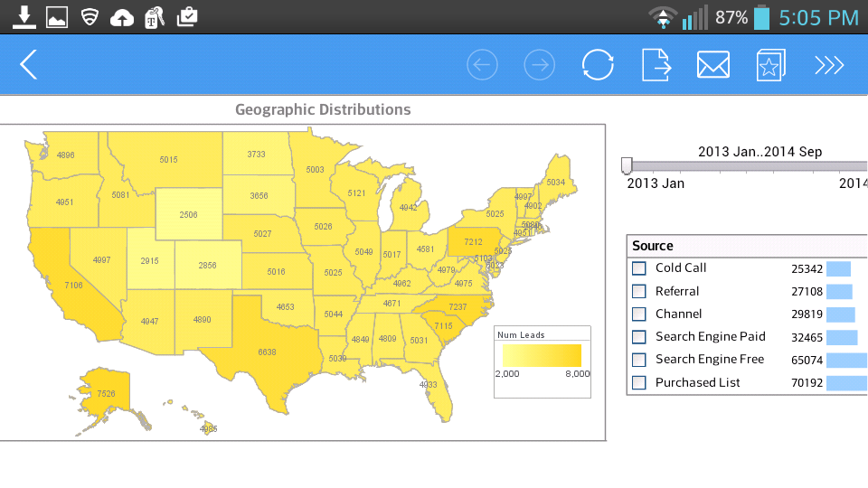Viewport: 868px width, 488px height.
Task: Tap the shield Wi-Fi security status icon
Action: pos(90,17)
